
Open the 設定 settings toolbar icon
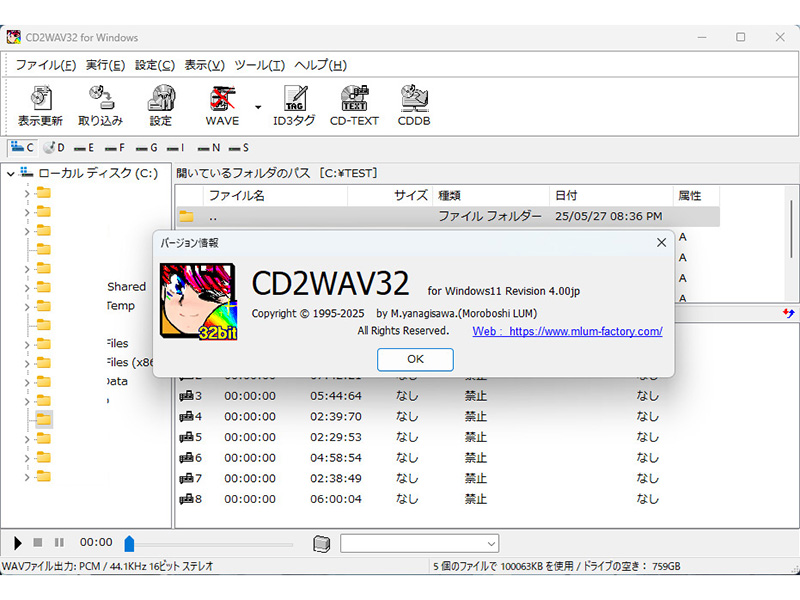pos(161,106)
